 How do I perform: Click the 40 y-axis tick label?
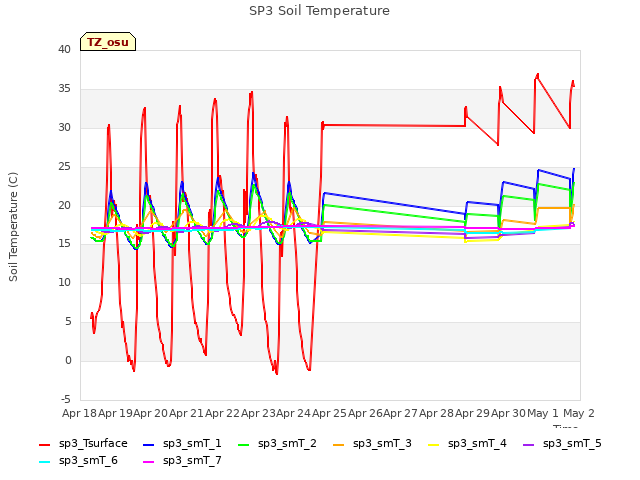coord(64,50)
